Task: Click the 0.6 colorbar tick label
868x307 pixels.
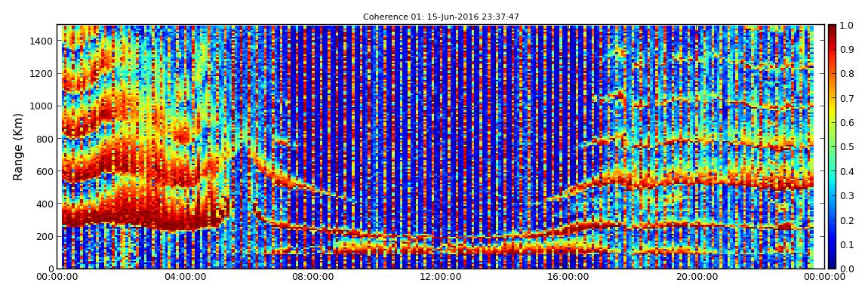Action: (x=846, y=123)
